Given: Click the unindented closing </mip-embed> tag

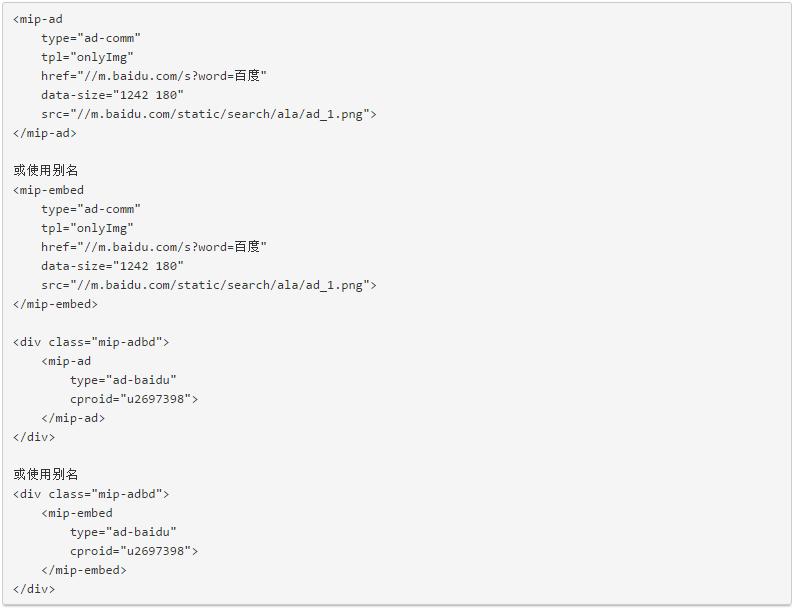Looking at the screenshot, I should tap(56, 304).
